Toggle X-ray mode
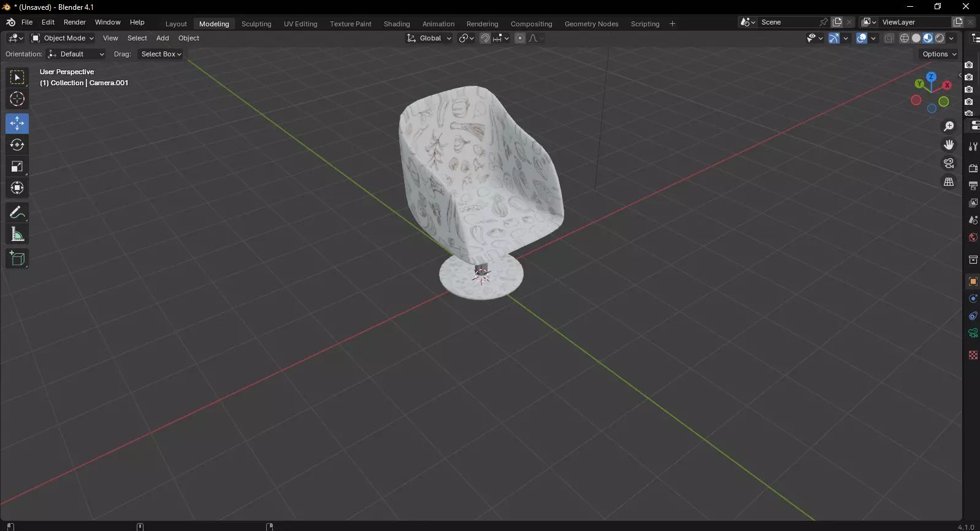 889,38
